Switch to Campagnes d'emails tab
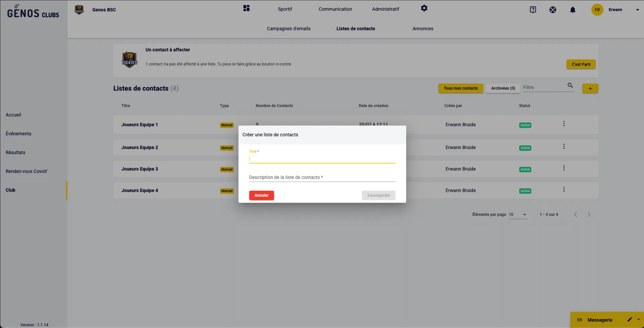Image resolution: width=644 pixels, height=328 pixels. pos(288,29)
